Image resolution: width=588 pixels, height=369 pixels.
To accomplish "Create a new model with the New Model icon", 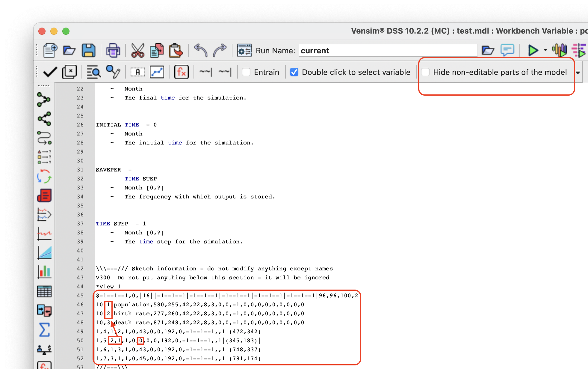I will click(50, 50).
